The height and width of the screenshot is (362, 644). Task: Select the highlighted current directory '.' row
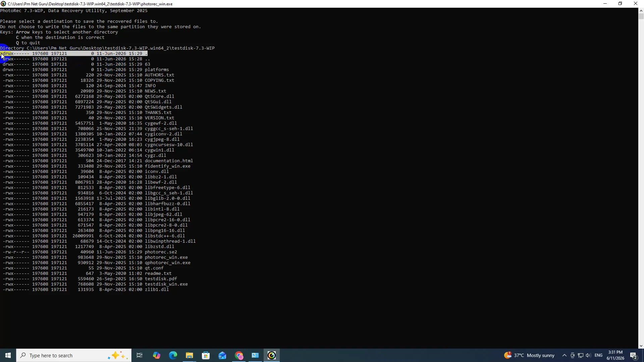74,54
